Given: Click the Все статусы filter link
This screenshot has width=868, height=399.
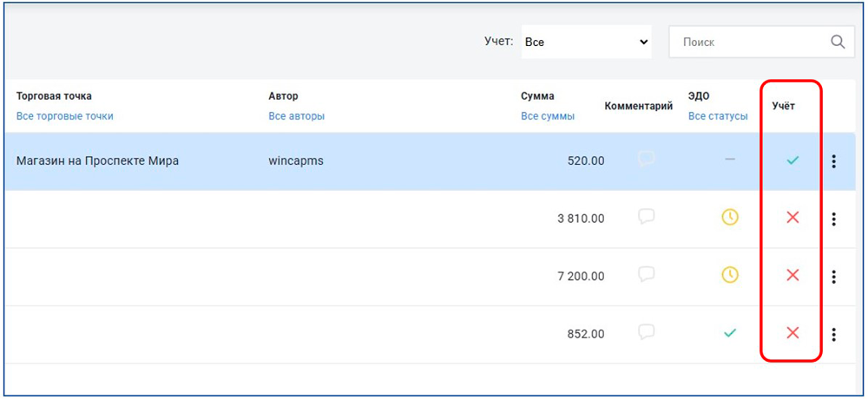Looking at the screenshot, I should click(717, 116).
